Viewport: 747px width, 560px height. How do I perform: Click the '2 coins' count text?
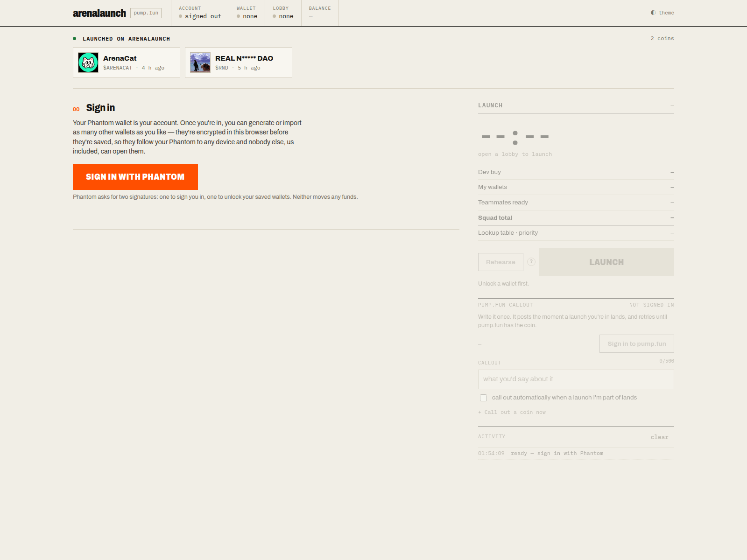click(x=662, y=39)
